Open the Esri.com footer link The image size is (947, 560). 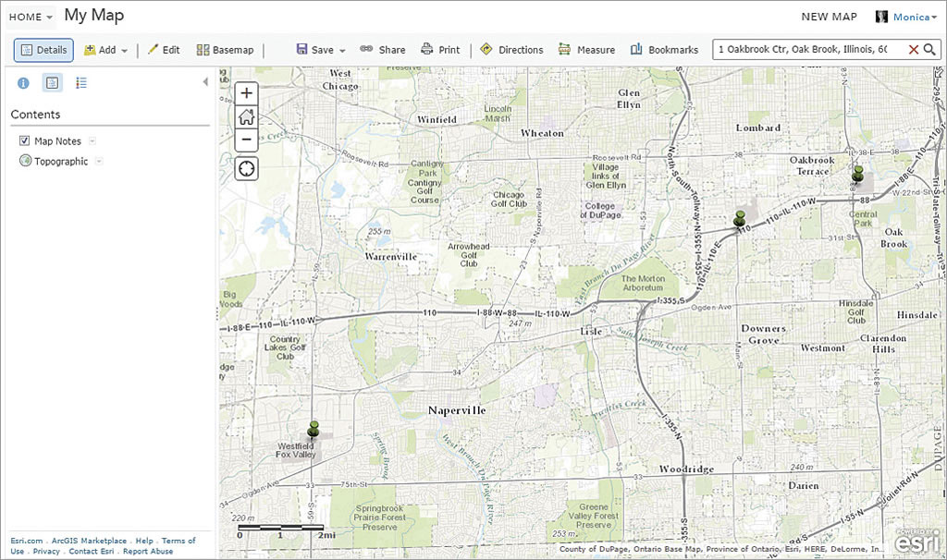(x=27, y=541)
